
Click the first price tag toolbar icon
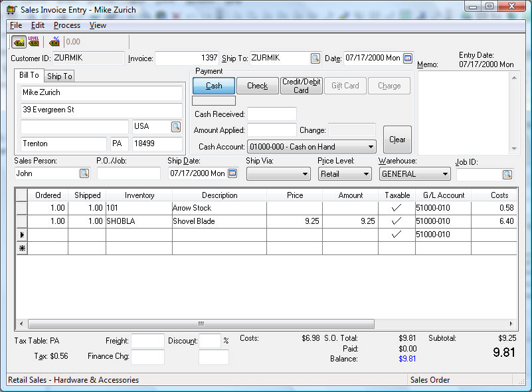[19, 42]
